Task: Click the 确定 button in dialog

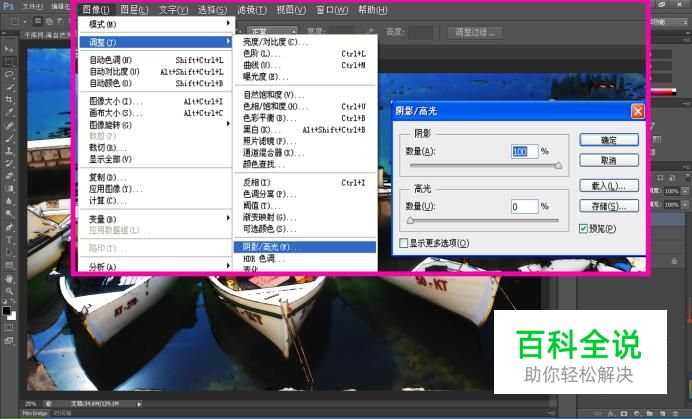Action: [x=609, y=140]
